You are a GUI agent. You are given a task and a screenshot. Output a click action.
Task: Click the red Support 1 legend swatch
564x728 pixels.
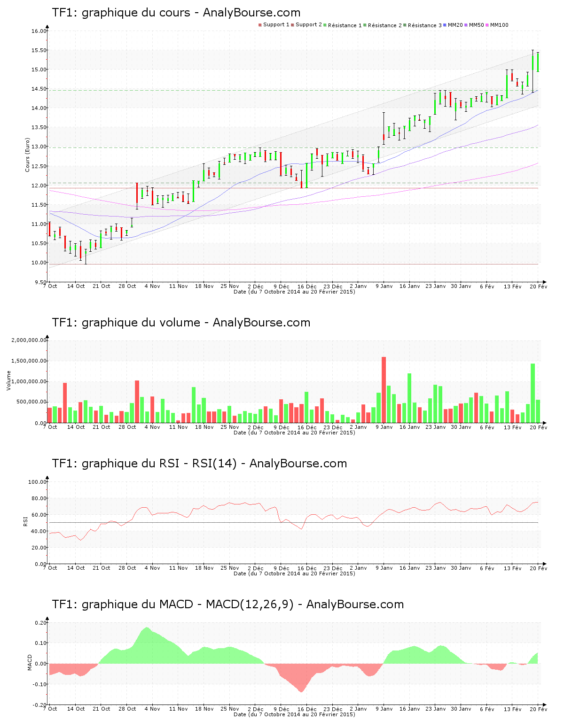coord(260,25)
